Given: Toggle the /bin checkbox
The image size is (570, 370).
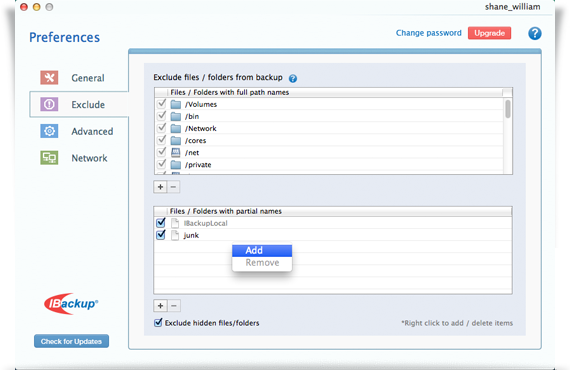Looking at the screenshot, I should click(161, 116).
